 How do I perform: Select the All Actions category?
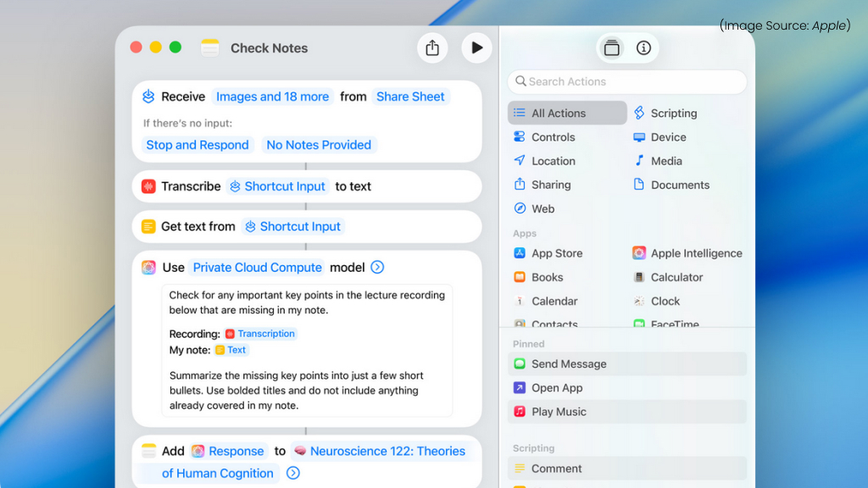point(567,113)
